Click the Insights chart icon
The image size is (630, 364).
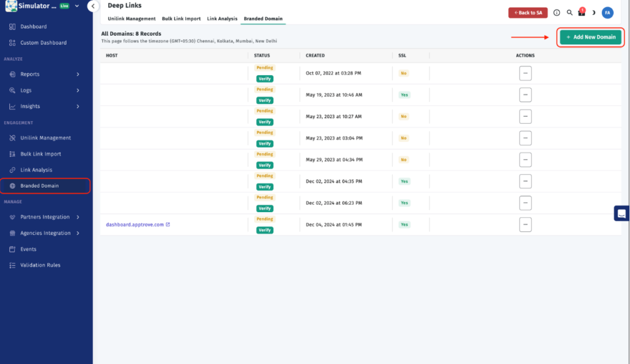coord(12,106)
